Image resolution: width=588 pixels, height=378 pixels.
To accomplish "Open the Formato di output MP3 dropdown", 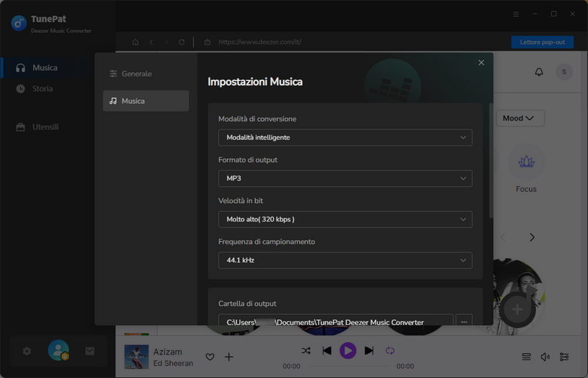I will [x=345, y=178].
